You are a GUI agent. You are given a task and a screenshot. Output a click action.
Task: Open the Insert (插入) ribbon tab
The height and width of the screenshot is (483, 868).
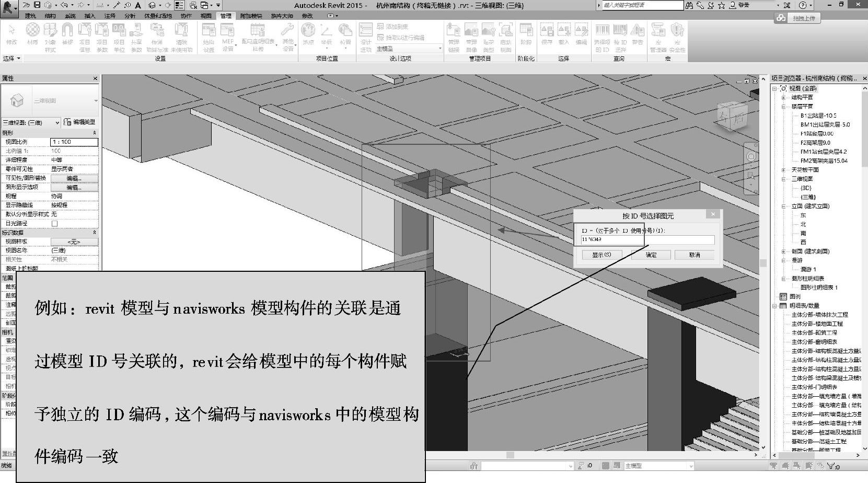pos(90,16)
